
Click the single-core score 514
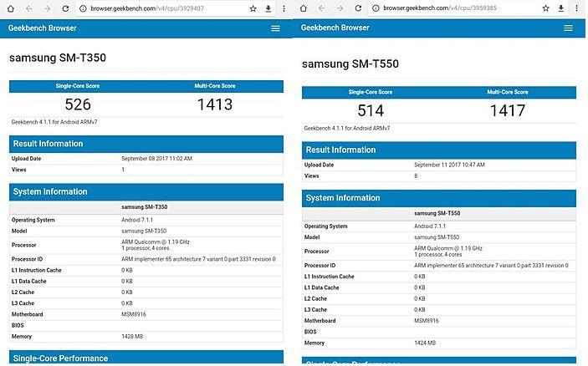pos(371,110)
